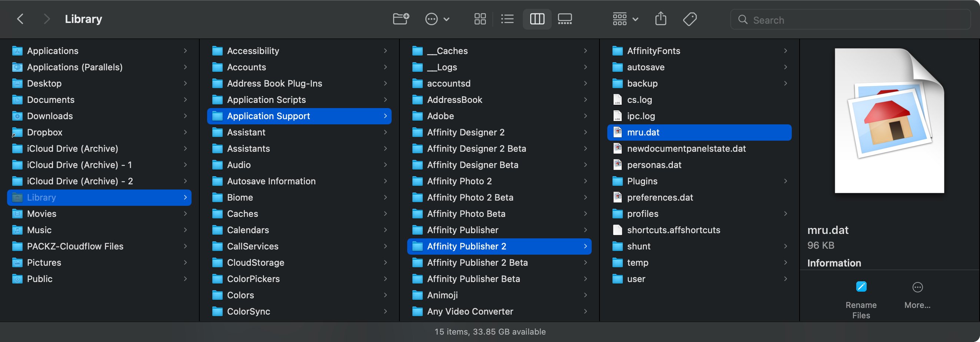The height and width of the screenshot is (342, 980).
Task: Expand the AffinityFonts folder chevron
Action: coord(785,51)
